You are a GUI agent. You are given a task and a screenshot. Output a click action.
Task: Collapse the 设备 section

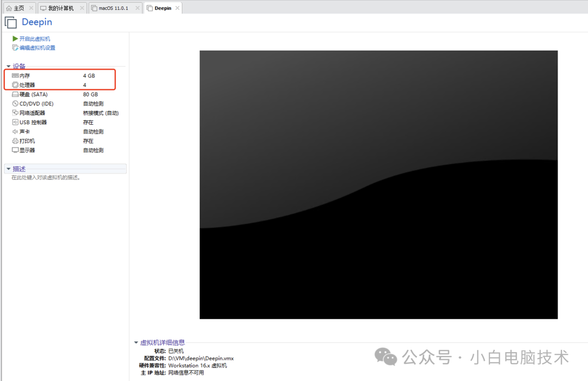9,66
